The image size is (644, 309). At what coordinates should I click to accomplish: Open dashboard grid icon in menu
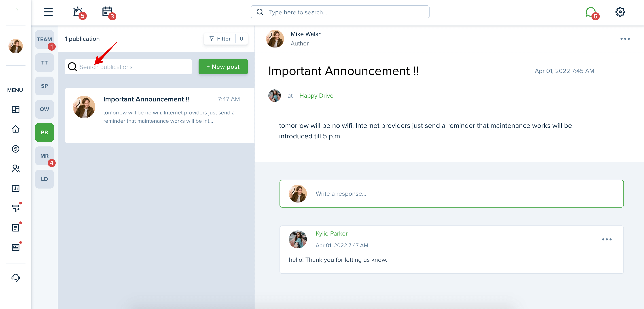[x=15, y=109]
